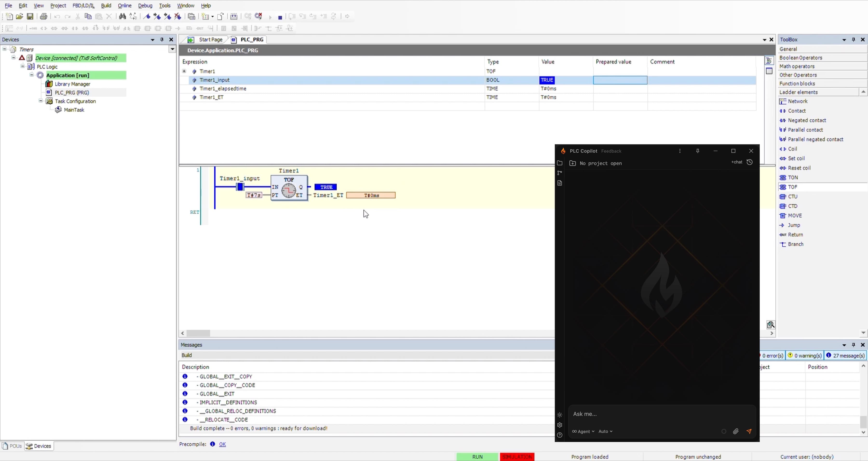Click the Ask me... input field

click(x=662, y=414)
